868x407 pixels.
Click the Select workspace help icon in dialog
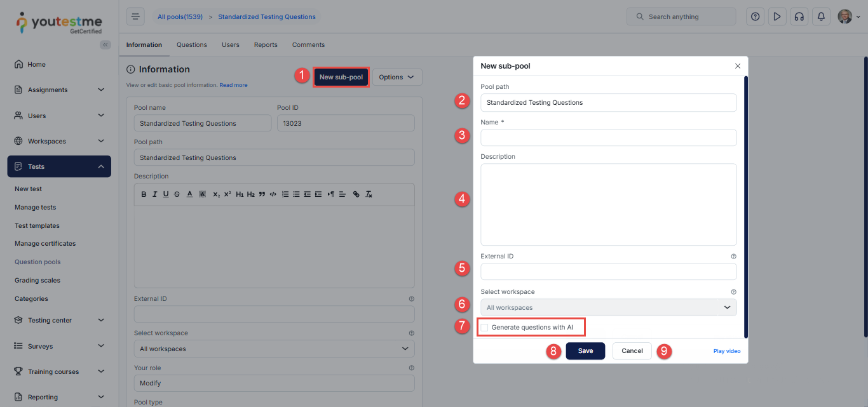[733, 292]
